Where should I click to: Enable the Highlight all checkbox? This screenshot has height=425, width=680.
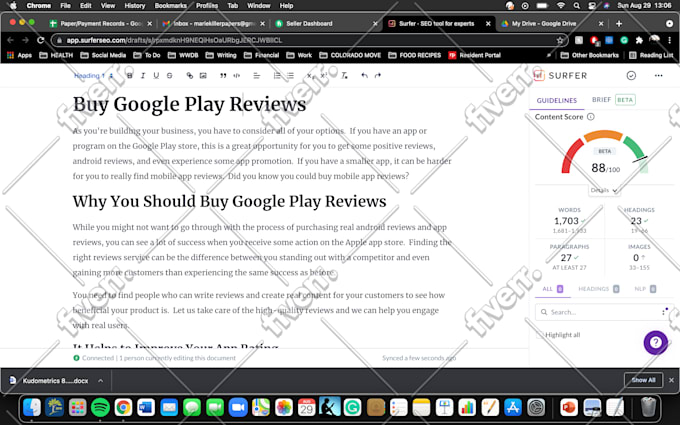tap(539, 335)
